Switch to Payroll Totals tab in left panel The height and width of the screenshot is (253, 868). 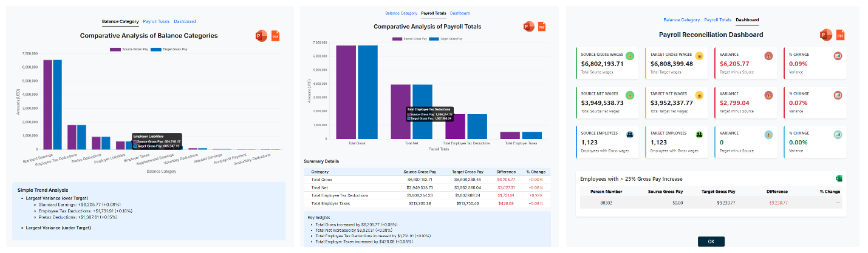[x=156, y=21]
